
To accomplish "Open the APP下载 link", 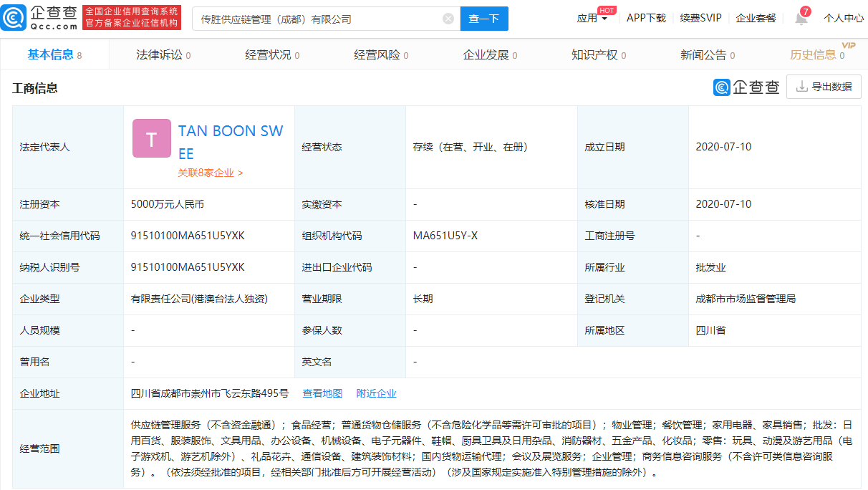I will [x=646, y=19].
